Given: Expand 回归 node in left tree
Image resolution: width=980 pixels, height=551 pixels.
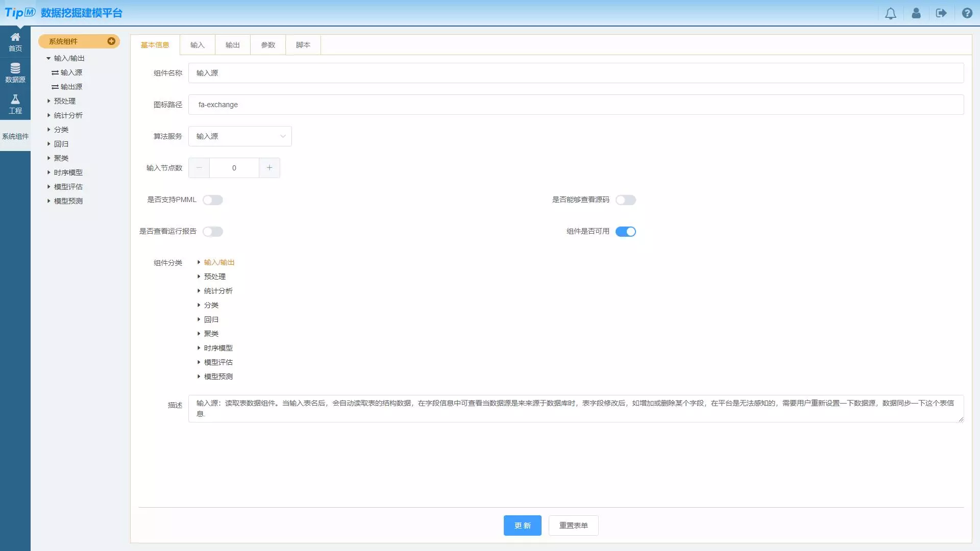Looking at the screenshot, I should [x=48, y=144].
